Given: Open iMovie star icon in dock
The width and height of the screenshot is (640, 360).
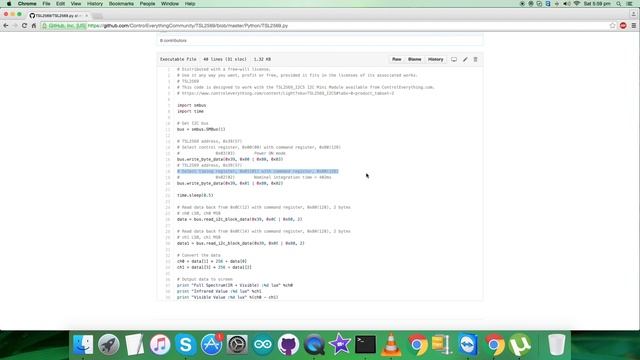Looking at the screenshot, I should coord(340,344).
